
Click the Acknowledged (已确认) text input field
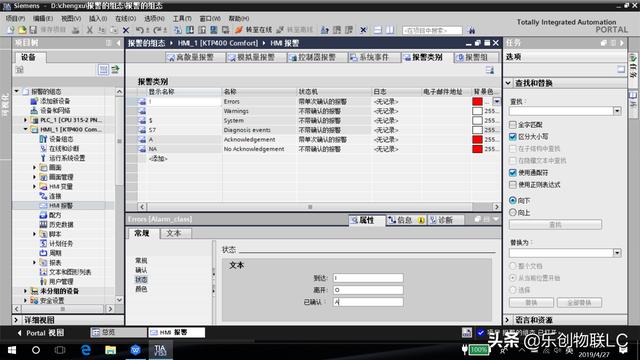click(368, 302)
